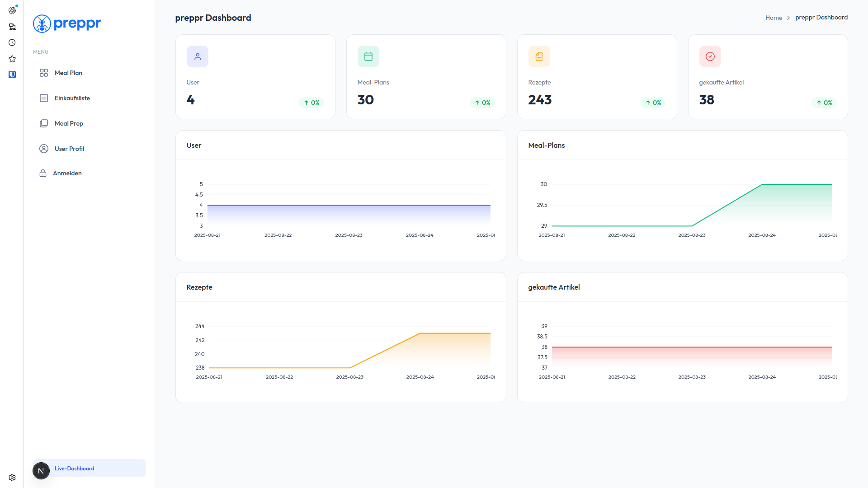Select Anmelden in sidebar
This screenshot has height=488, width=868.
[x=67, y=173]
